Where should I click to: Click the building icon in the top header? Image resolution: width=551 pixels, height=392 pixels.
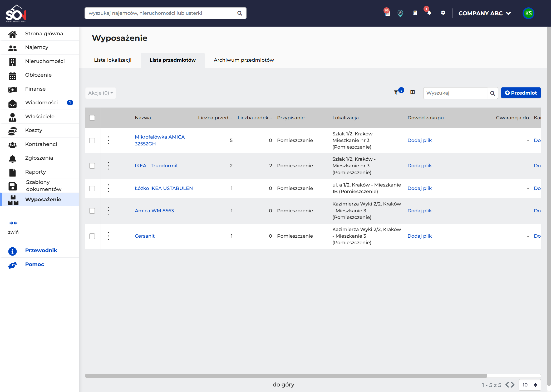click(415, 13)
